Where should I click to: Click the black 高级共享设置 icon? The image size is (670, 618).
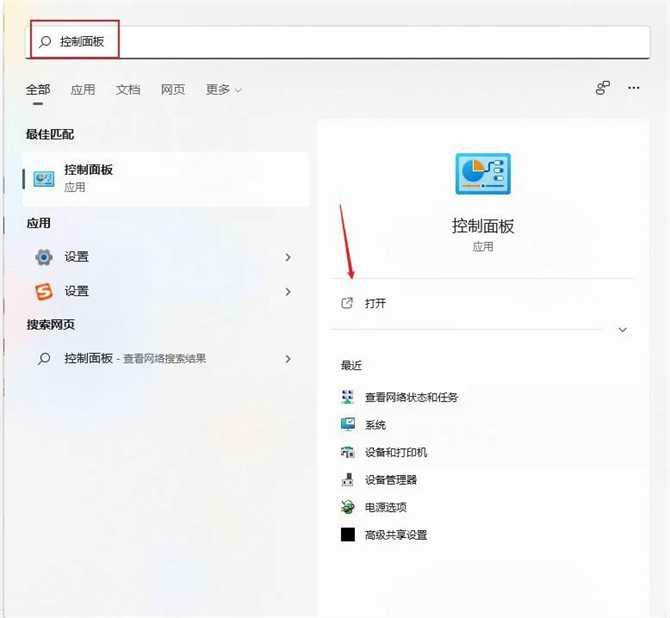[348, 534]
